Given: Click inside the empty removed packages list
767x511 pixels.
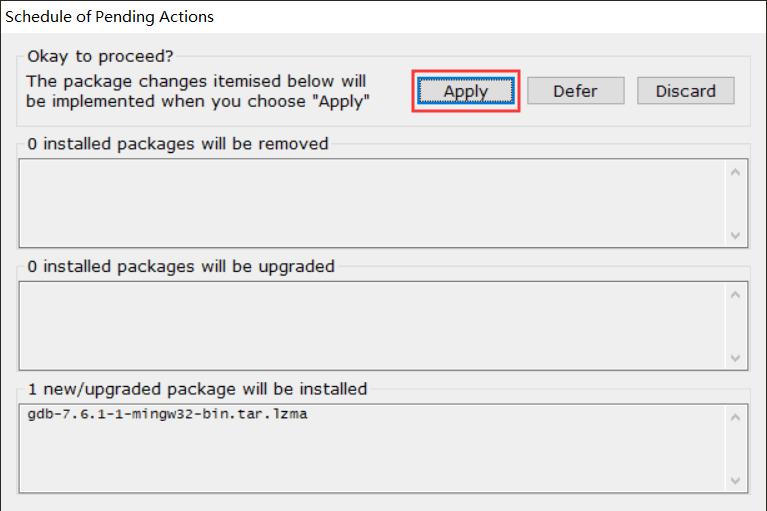Looking at the screenshot, I should point(370,203).
